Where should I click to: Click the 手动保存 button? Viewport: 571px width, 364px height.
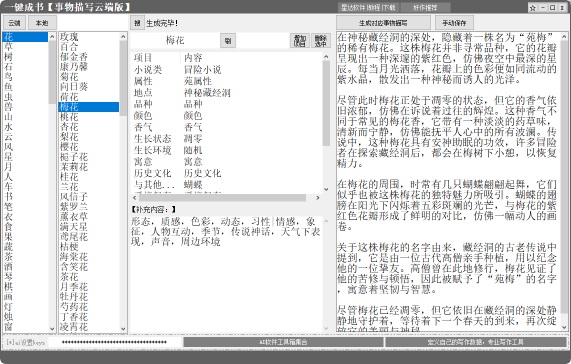[x=454, y=23]
